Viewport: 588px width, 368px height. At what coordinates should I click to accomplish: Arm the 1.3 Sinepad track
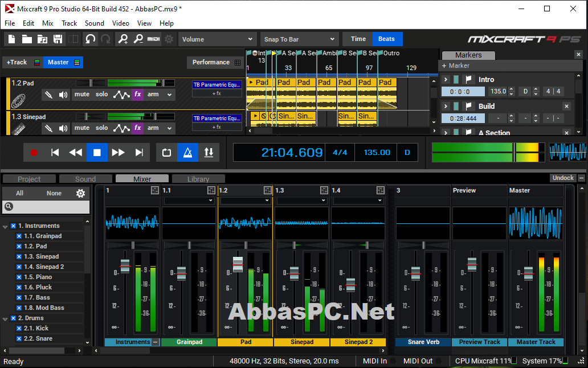(x=153, y=128)
